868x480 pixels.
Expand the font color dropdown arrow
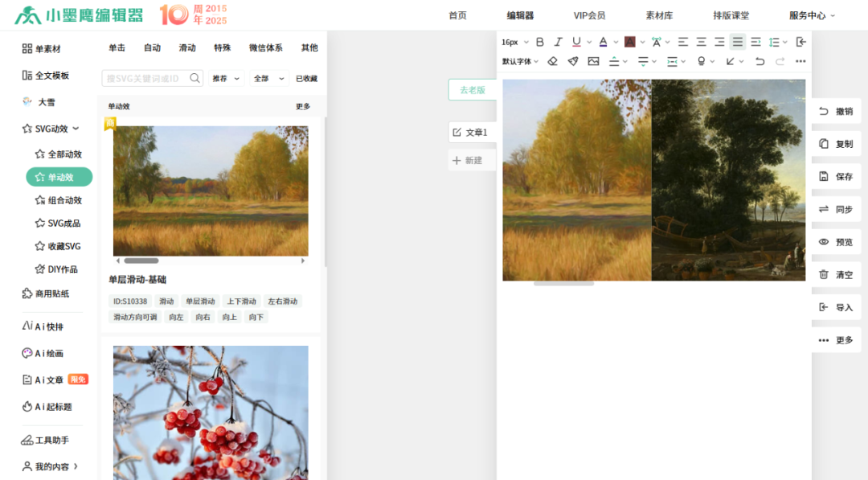pyautogui.click(x=616, y=42)
